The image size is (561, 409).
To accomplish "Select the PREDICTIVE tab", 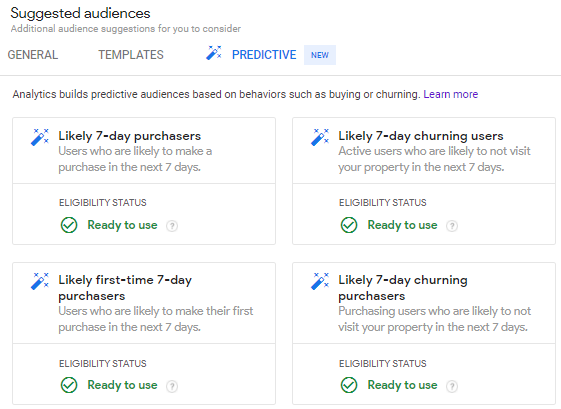I will [x=264, y=55].
